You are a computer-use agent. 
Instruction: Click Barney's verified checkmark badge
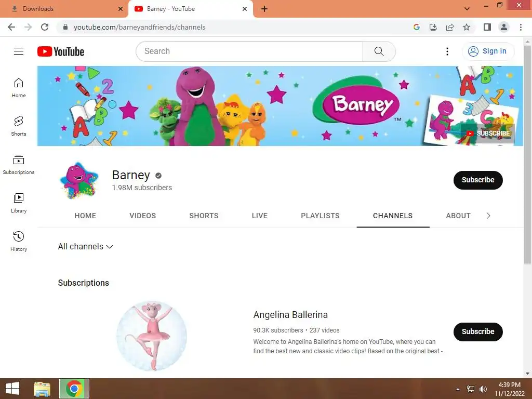[x=158, y=176]
